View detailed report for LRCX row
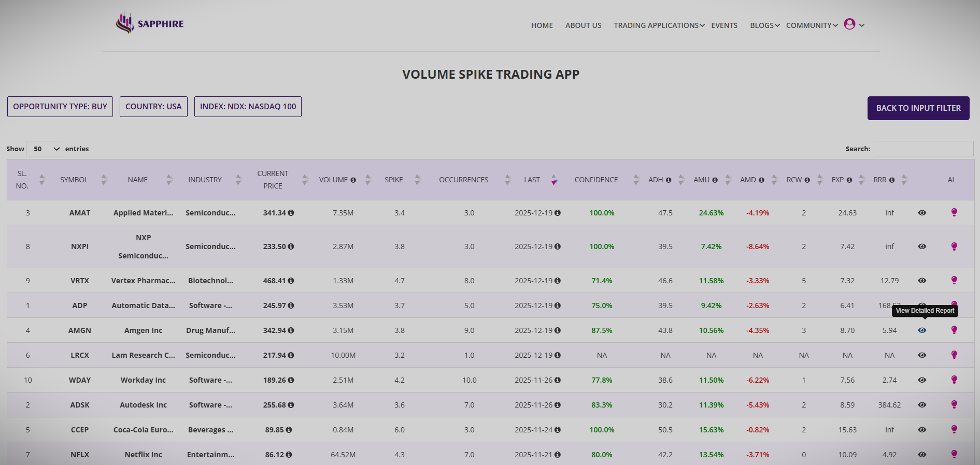The height and width of the screenshot is (465, 980). pyautogui.click(x=922, y=355)
